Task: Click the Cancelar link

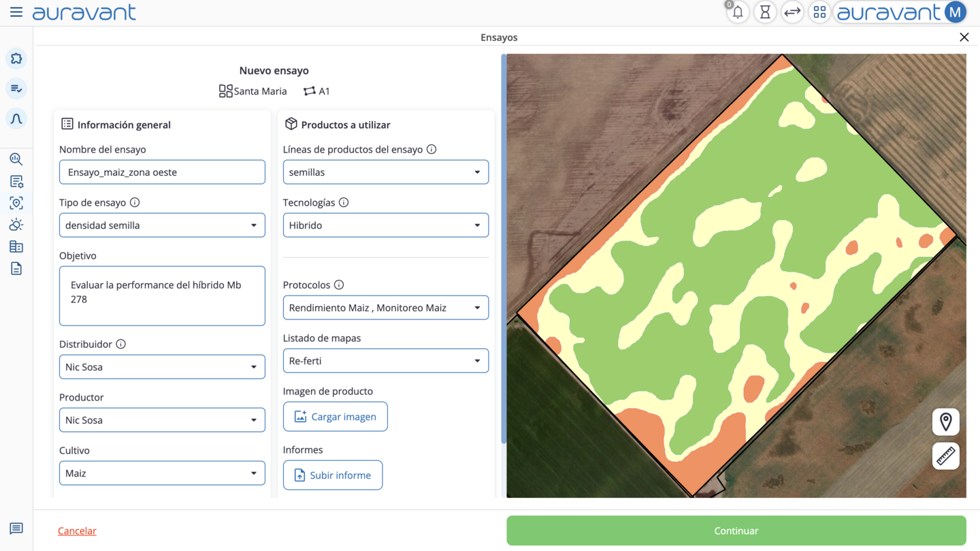Action: 77,531
